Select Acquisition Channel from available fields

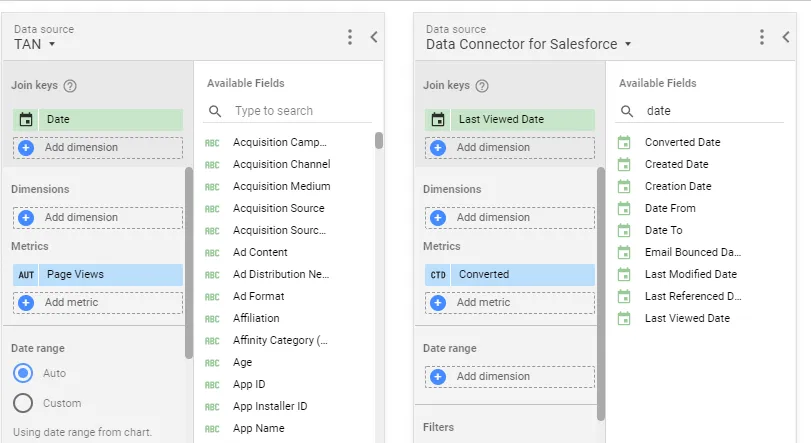tap(281, 164)
